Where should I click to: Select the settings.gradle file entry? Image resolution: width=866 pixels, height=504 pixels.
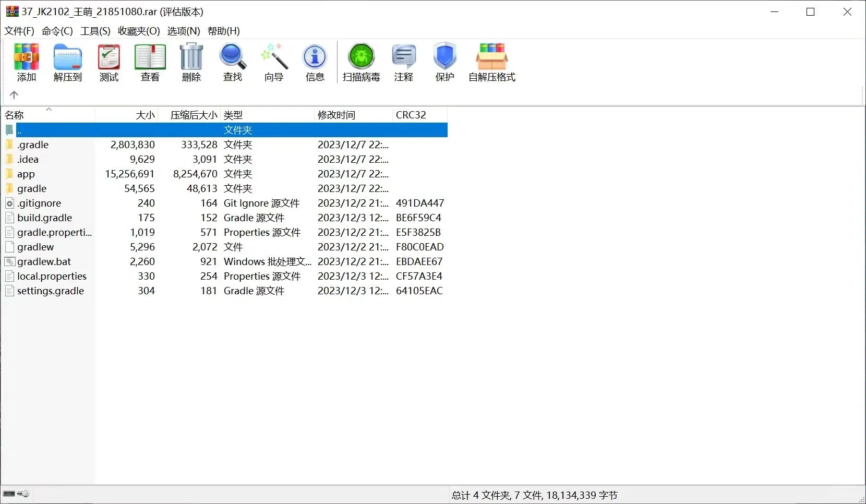click(x=51, y=291)
